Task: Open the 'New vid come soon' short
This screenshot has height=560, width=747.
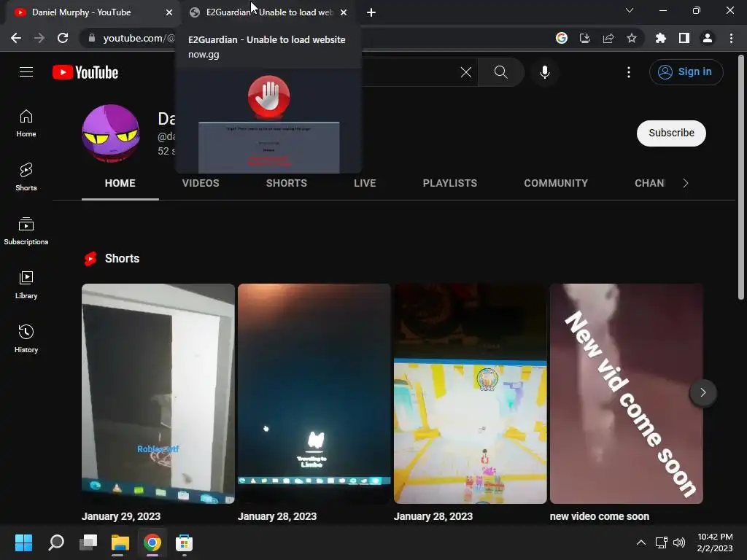Action: [626, 393]
